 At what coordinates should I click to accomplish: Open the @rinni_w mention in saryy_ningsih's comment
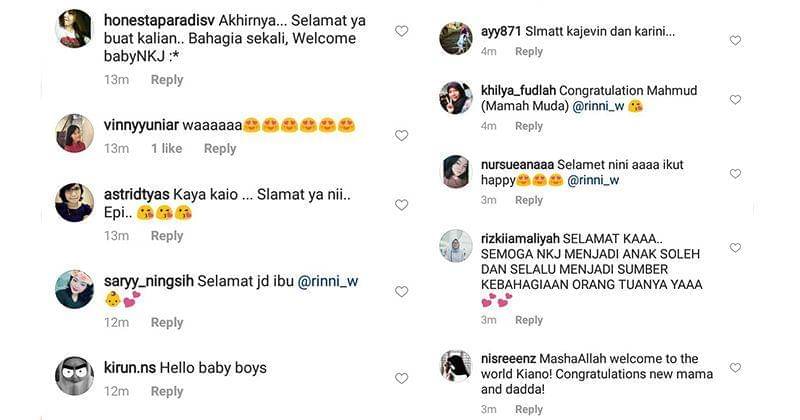[x=328, y=282]
